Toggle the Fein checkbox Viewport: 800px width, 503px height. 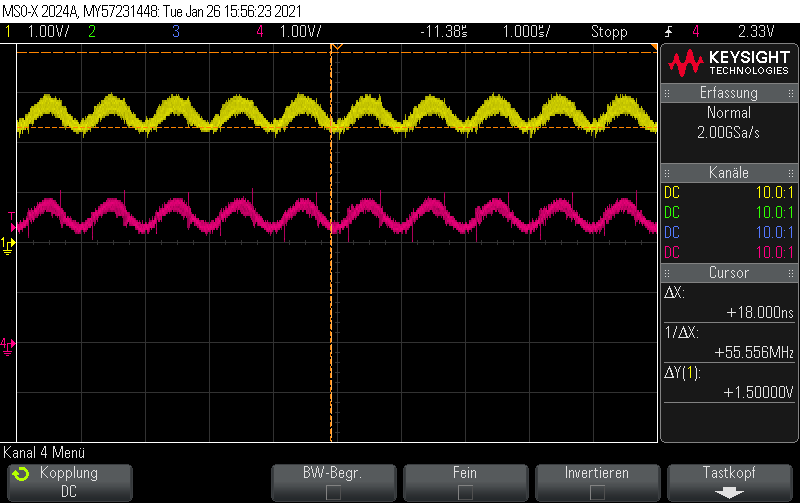pyautogui.click(x=465, y=492)
